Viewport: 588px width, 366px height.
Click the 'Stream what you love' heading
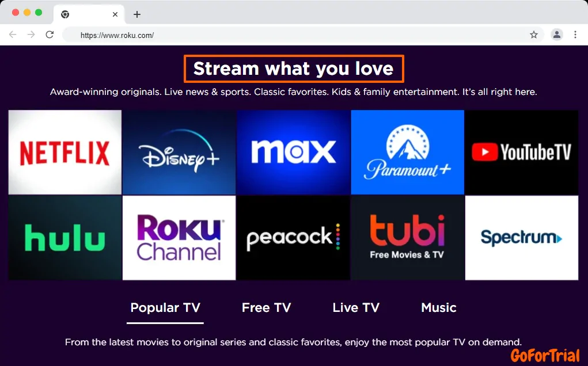tap(294, 68)
